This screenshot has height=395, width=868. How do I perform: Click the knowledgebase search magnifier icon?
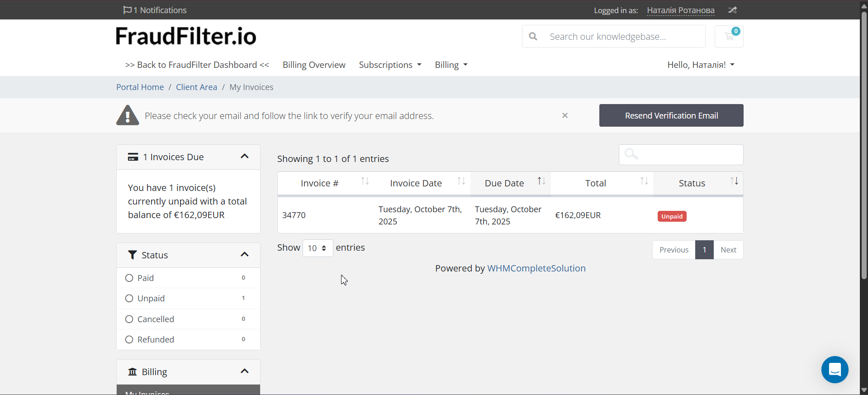[x=533, y=36]
